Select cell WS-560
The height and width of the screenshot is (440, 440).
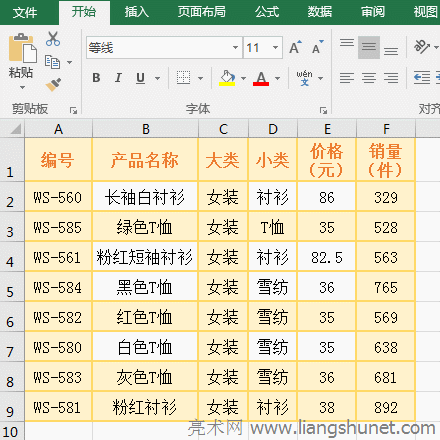(x=58, y=197)
